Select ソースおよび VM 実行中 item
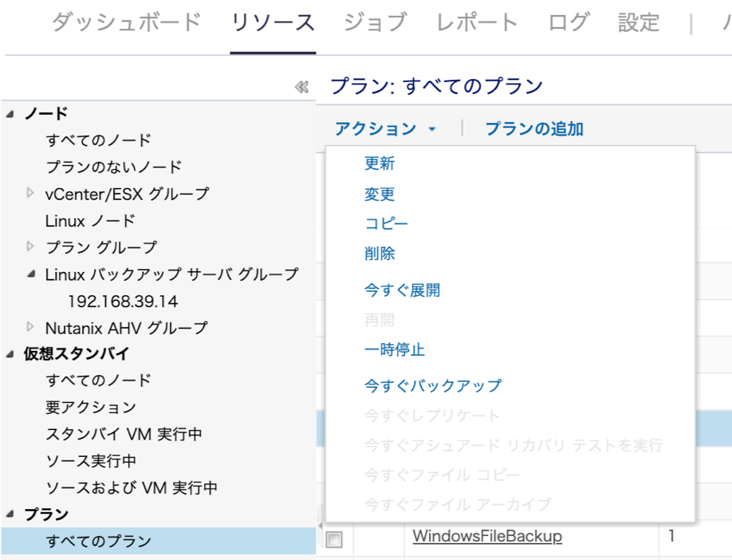The height and width of the screenshot is (560, 732). tap(132, 487)
